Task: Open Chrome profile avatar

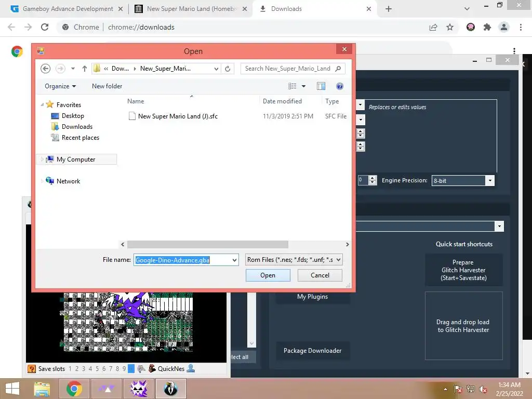Action: tap(504, 27)
